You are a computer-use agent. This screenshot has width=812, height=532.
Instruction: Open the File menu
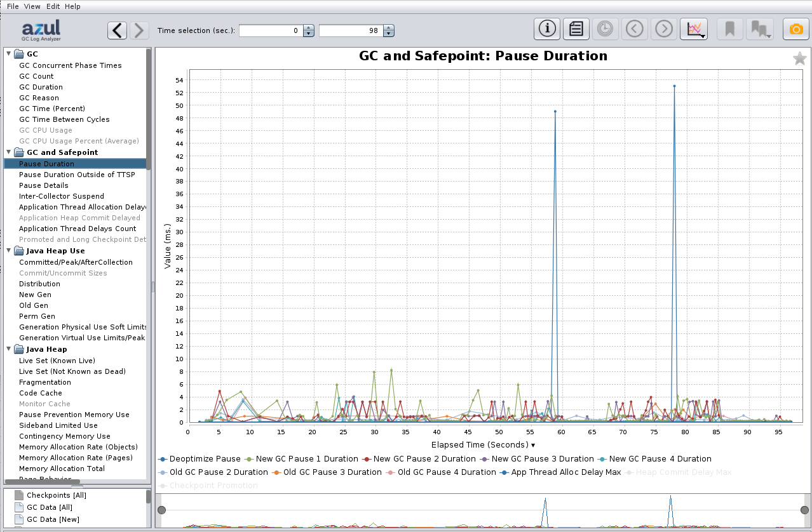[x=13, y=6]
